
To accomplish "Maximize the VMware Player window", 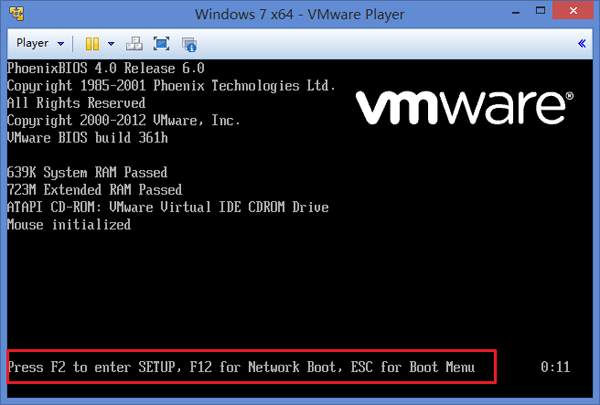I will [540, 11].
